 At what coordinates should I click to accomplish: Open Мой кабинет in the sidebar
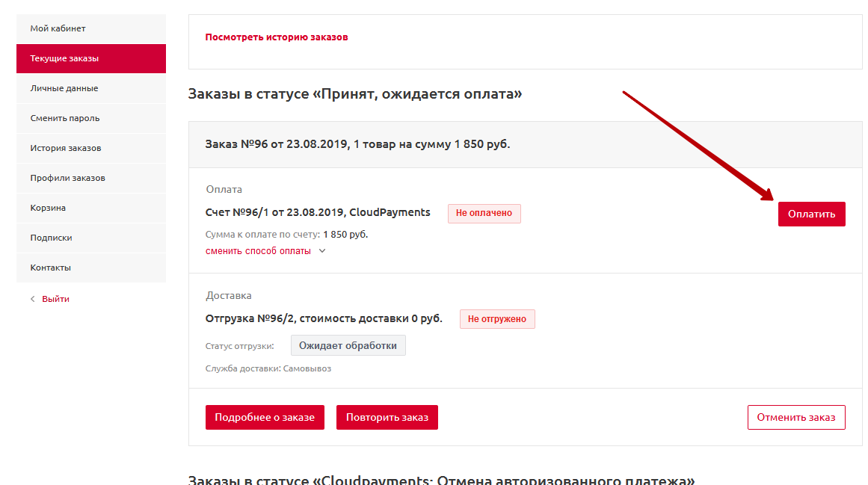(90, 28)
